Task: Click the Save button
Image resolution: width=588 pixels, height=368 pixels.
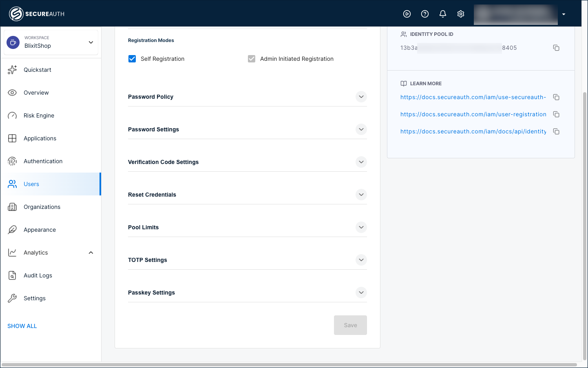Action: tap(350, 325)
